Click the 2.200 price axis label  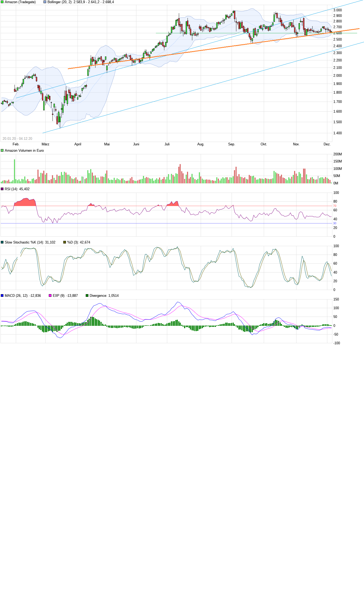338,60
